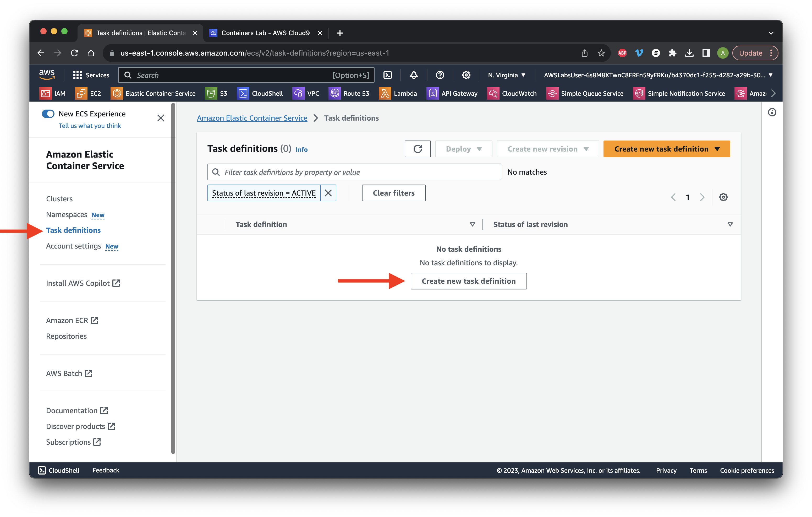The height and width of the screenshot is (517, 812).
Task: Open IAM shortcut in favorites bar
Action: tap(53, 94)
